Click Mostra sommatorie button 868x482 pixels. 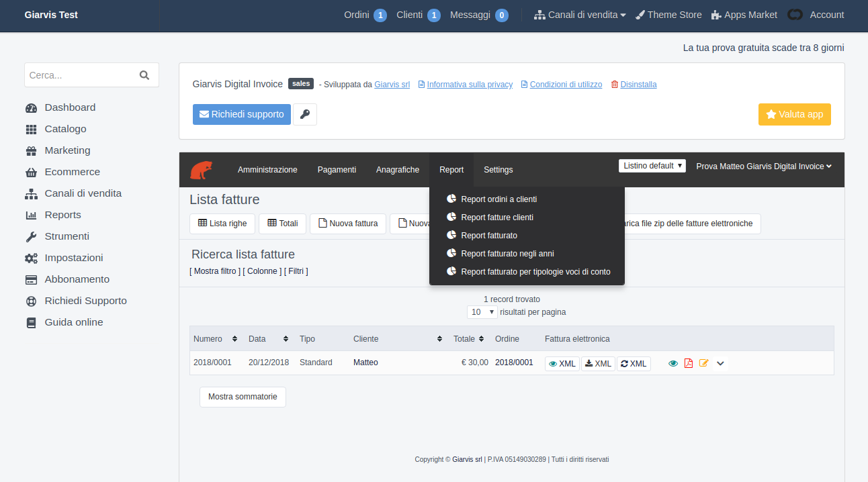click(243, 397)
